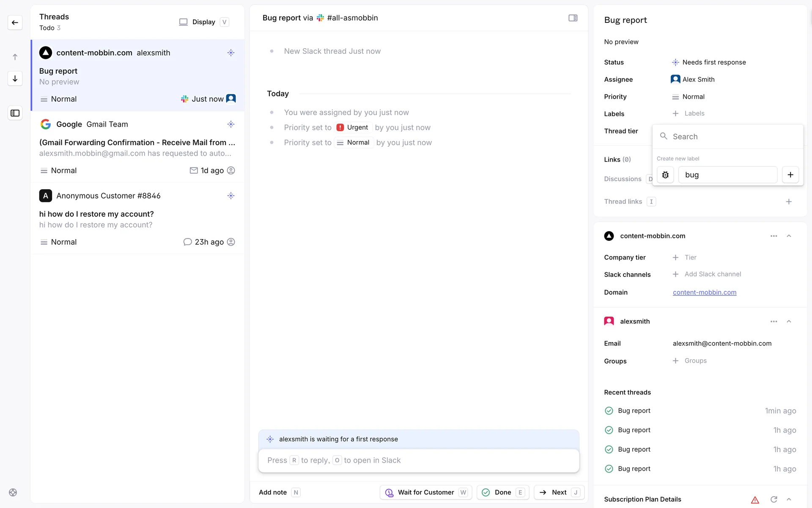This screenshot has height=508, width=812.
Task: Mark thread as Done
Action: (502, 492)
